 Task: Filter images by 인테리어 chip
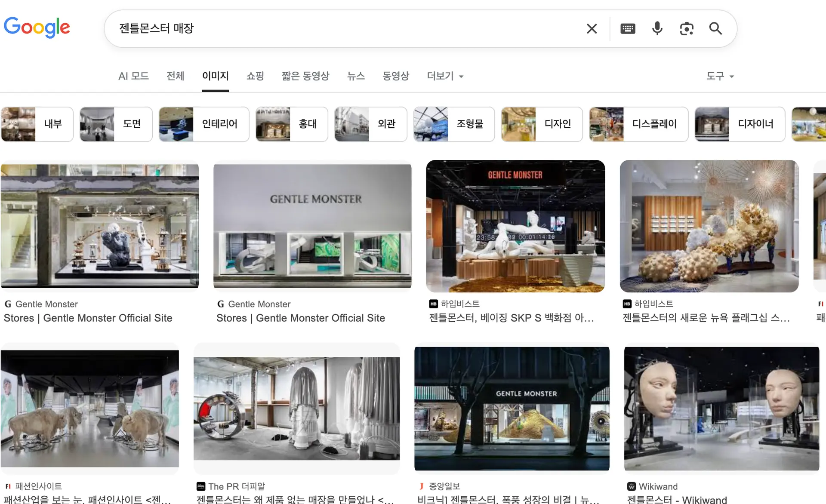click(204, 124)
